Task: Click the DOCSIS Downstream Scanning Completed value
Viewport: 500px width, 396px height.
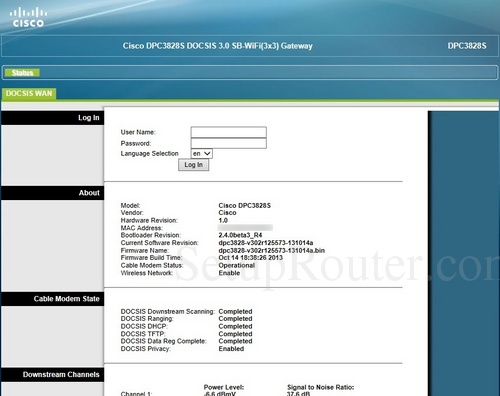Action: point(235,311)
